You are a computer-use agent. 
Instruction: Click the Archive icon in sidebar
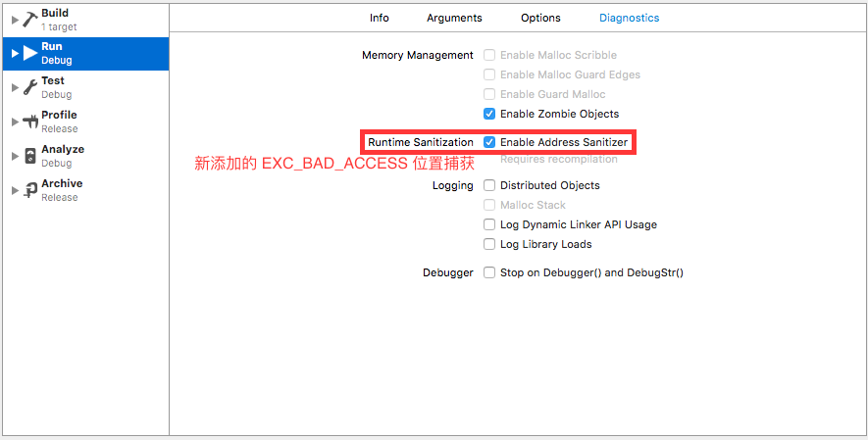click(30, 190)
